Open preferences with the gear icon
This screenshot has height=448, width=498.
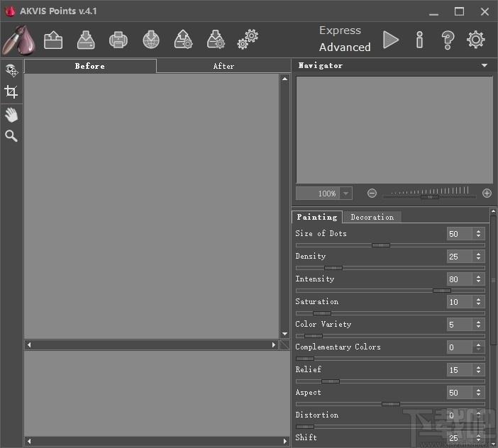pyautogui.click(x=475, y=40)
